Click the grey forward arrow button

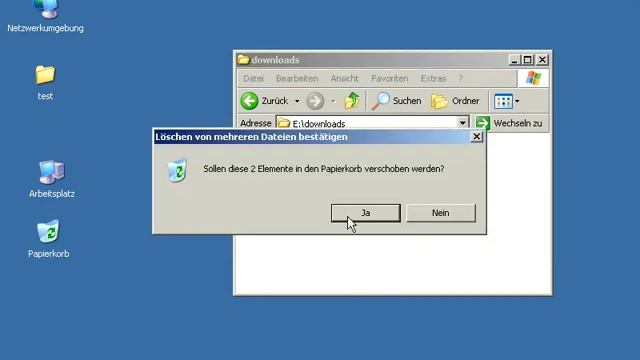(x=315, y=101)
